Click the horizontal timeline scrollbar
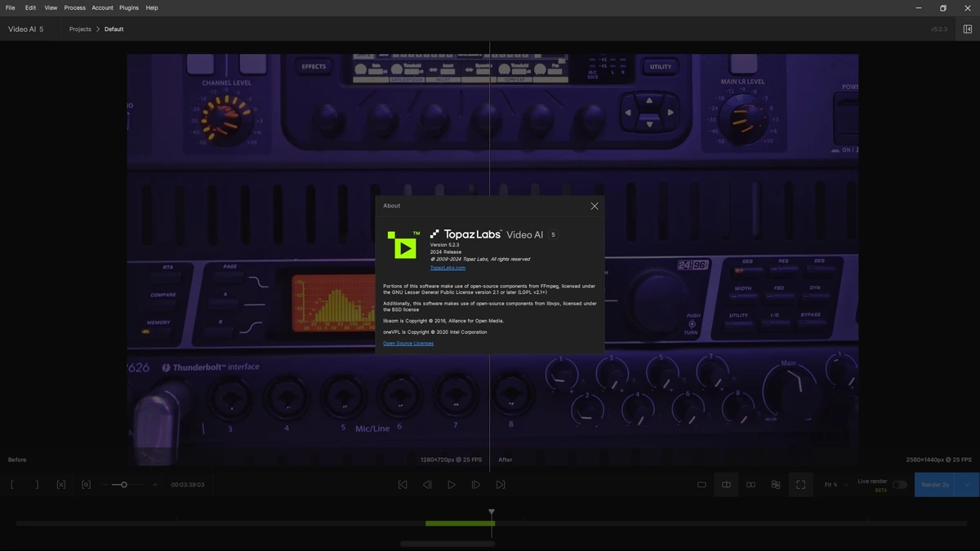 [x=448, y=544]
